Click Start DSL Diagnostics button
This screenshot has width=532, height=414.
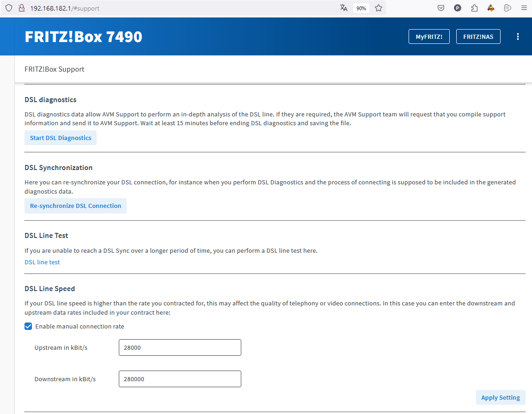61,138
